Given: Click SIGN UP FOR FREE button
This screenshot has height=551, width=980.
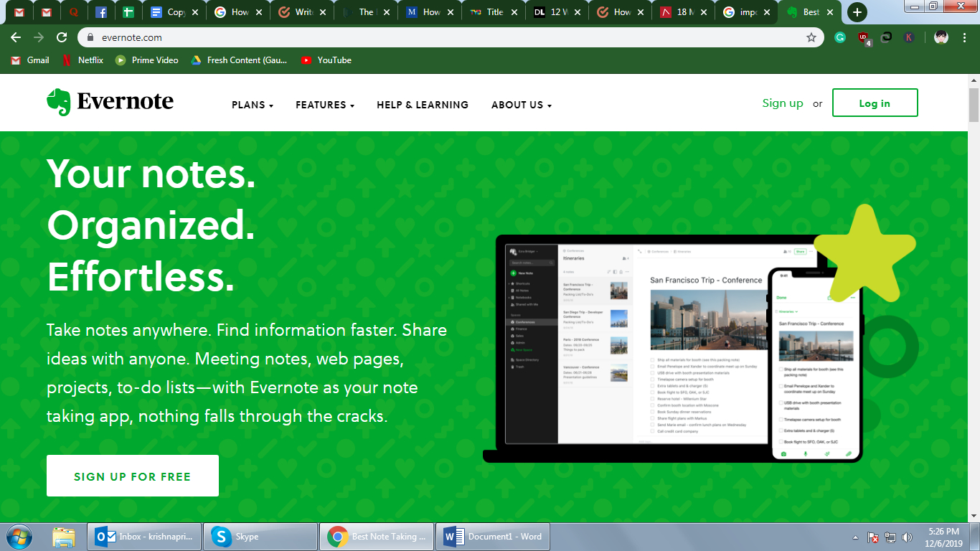Looking at the screenshot, I should click(133, 476).
